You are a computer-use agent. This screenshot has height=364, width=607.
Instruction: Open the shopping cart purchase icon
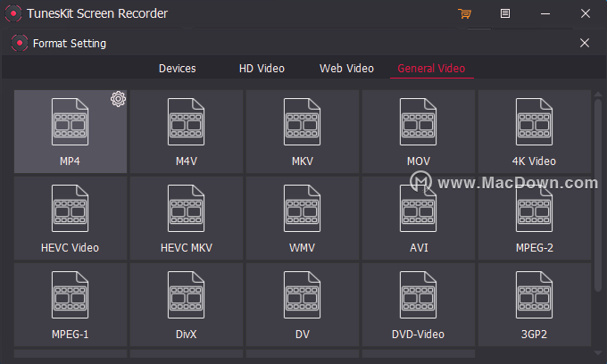464,13
